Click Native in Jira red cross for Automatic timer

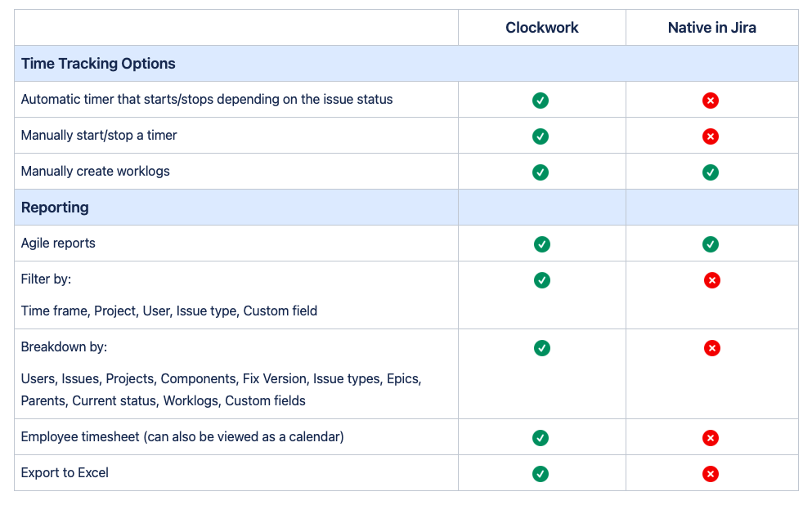[710, 101]
